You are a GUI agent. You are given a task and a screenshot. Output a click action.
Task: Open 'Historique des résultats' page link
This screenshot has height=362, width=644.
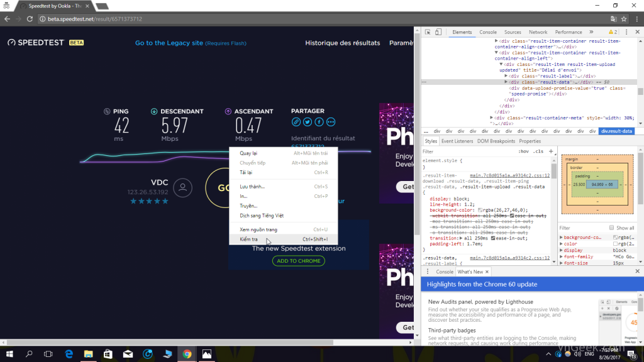coord(343,43)
